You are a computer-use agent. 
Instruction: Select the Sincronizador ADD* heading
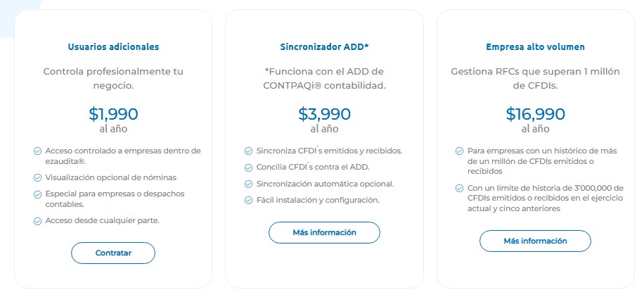(x=325, y=46)
